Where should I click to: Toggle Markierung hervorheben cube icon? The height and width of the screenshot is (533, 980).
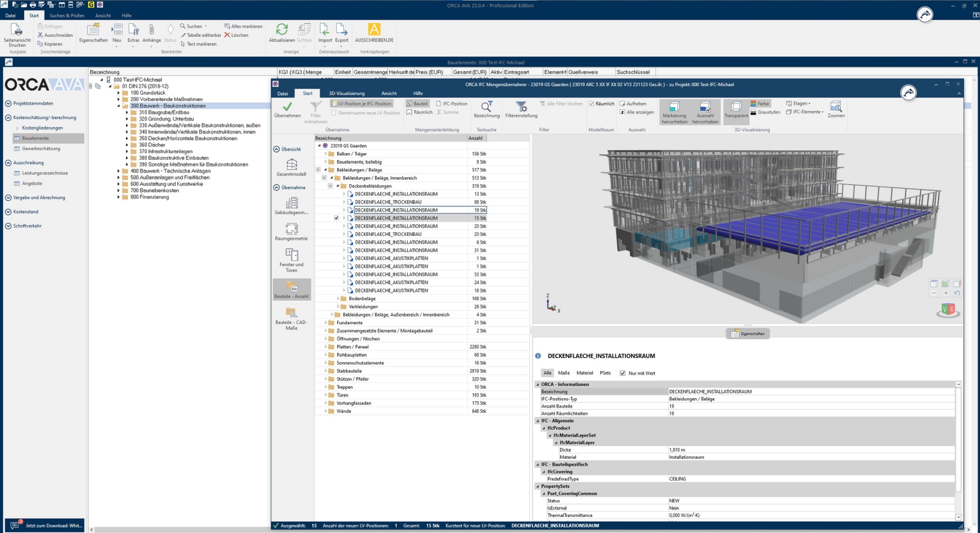[674, 107]
